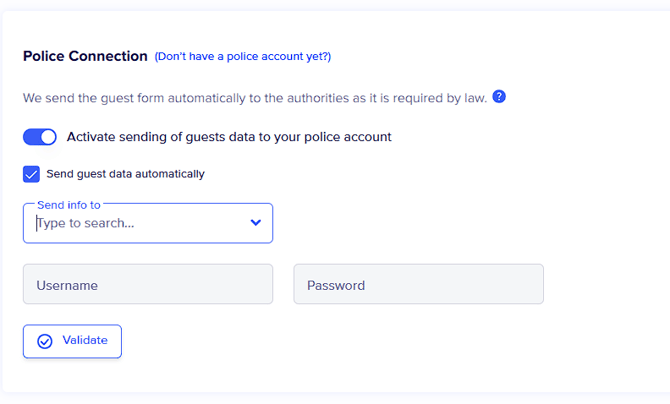Expand the Send info to dropdown arrow
Viewport: 670px width, 404px height.
256,223
